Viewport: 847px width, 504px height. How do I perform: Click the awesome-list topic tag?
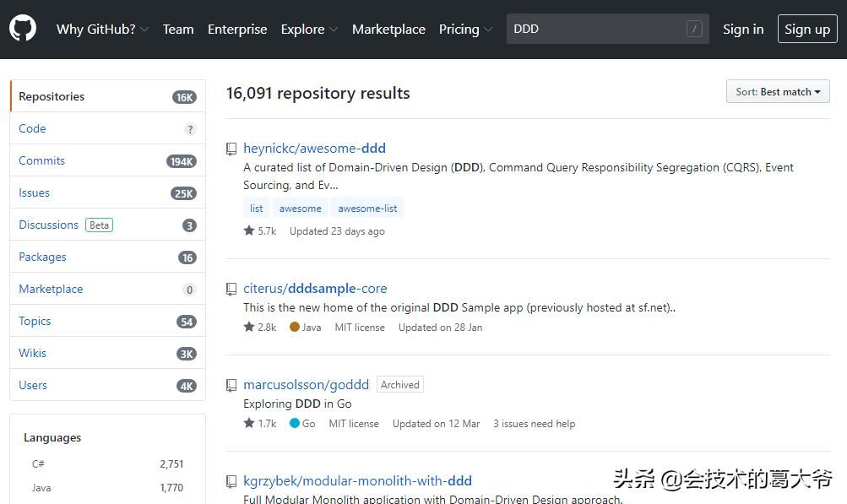(x=367, y=208)
